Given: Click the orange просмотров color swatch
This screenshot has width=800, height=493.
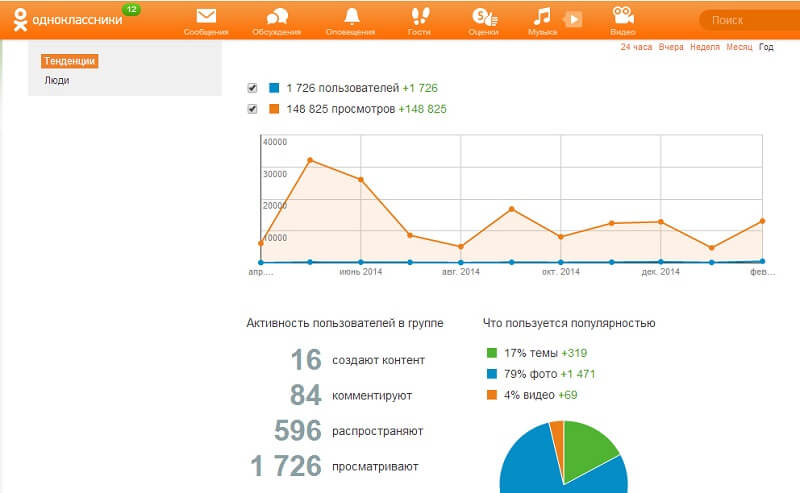Looking at the screenshot, I should 274,109.
